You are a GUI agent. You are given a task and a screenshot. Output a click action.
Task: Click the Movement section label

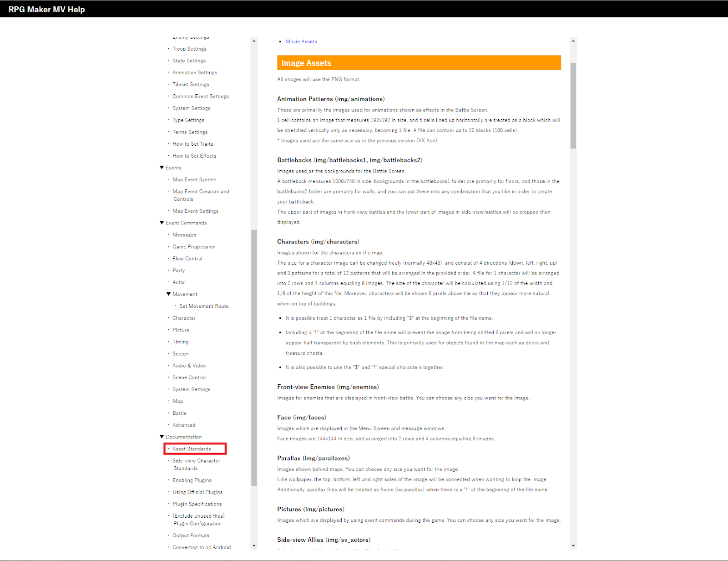tap(185, 294)
